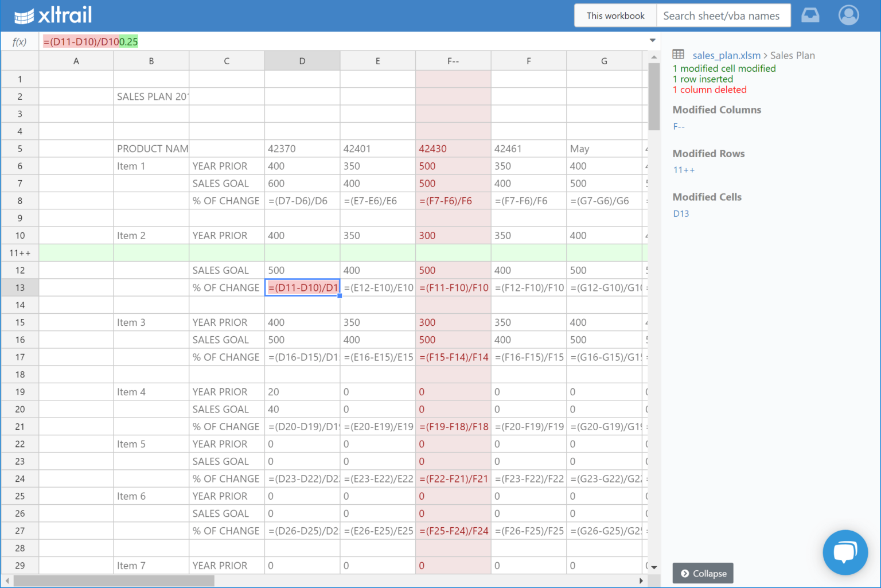
Task: Click the right arrow of the horizontal scrollbar
Action: pyautogui.click(x=642, y=581)
